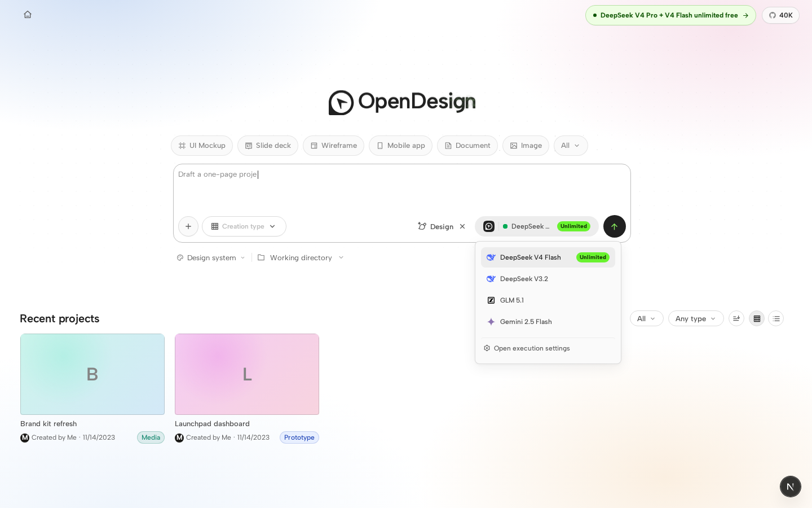Viewport: 812px width, 508px height.
Task: Open the Next.js dev tools badge
Action: point(791,487)
